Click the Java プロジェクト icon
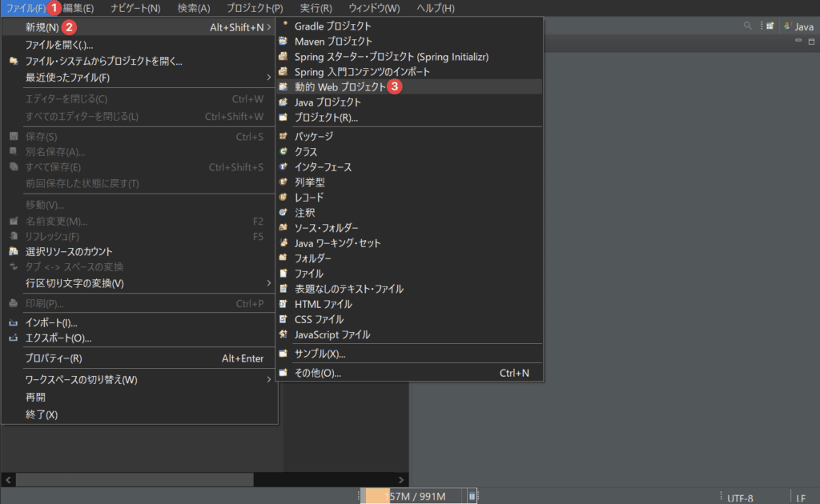 [283, 102]
